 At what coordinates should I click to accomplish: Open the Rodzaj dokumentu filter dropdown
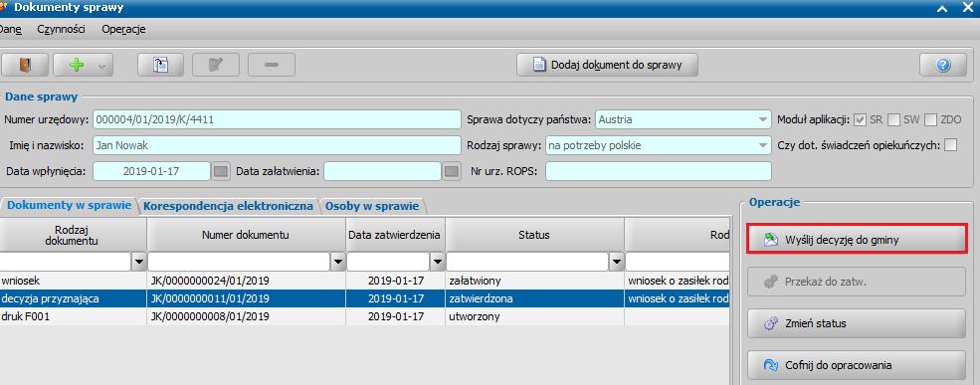[138, 262]
